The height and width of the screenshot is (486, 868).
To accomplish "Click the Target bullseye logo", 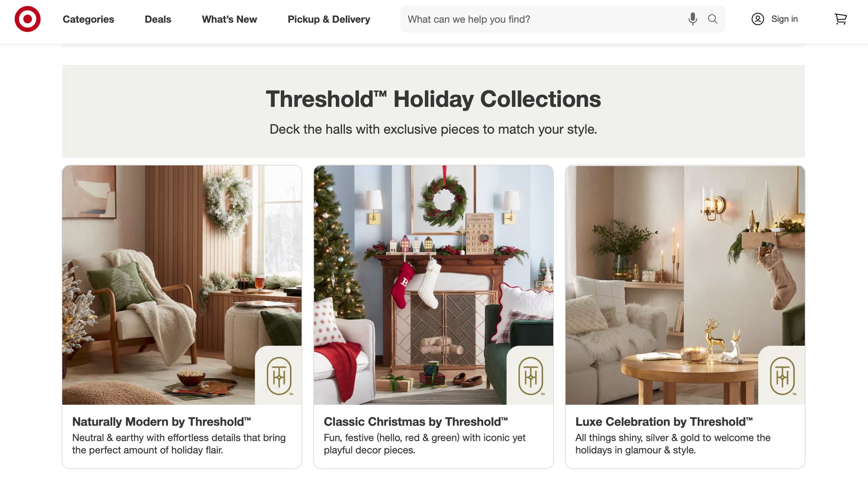I will pos(28,19).
